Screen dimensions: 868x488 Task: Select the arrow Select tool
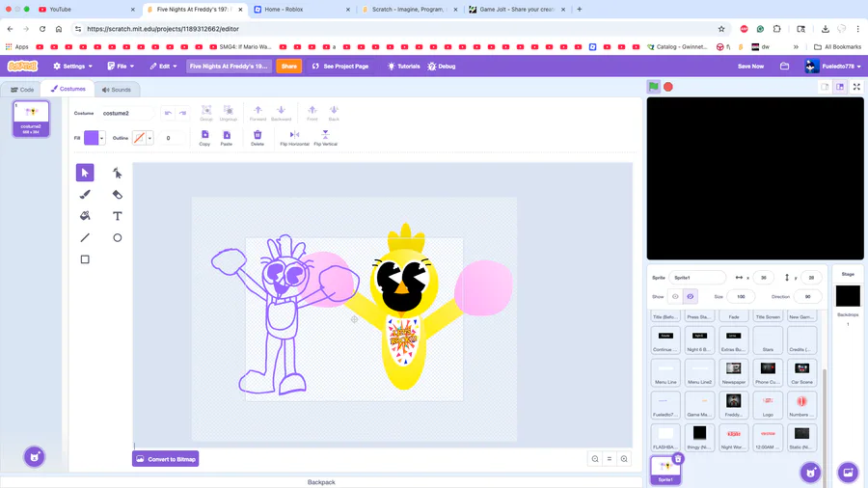[85, 173]
